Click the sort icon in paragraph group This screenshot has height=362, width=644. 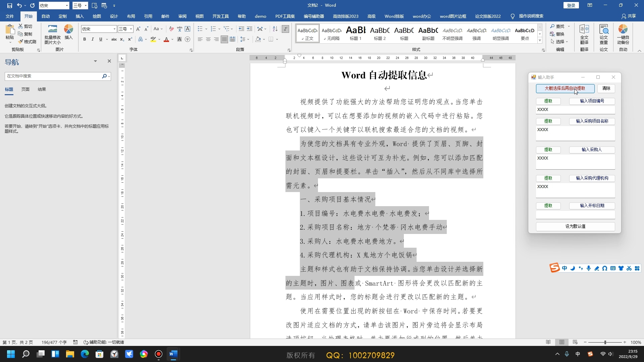pyautogui.click(x=275, y=29)
